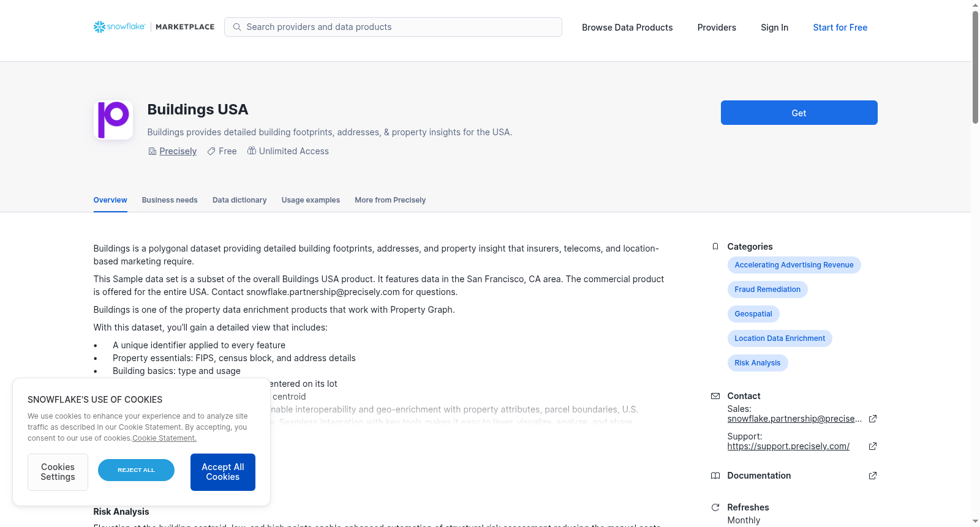Click the refresh icon beside Refreshes
The width and height of the screenshot is (980, 527).
click(x=715, y=507)
